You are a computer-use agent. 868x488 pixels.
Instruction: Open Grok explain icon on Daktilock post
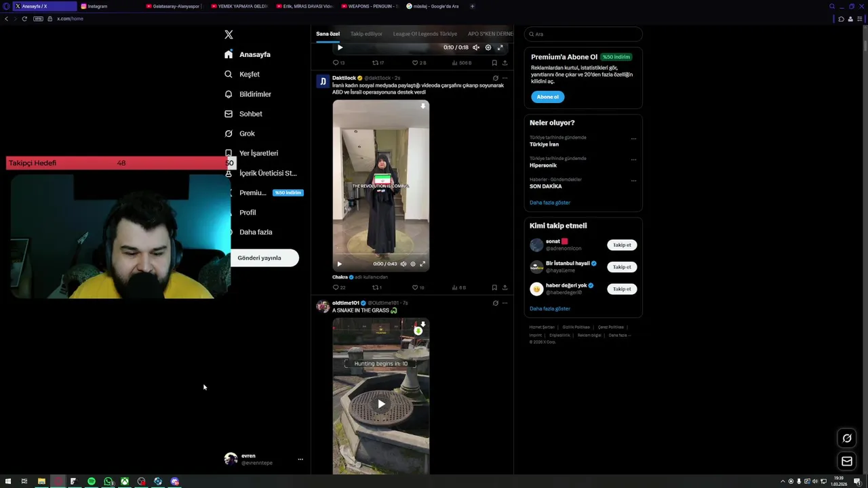(x=495, y=78)
